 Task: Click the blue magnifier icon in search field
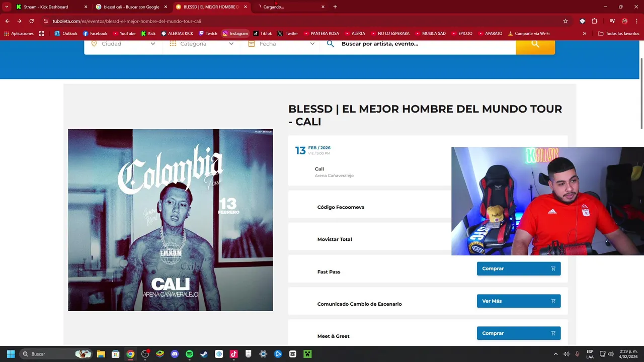pyautogui.click(x=330, y=44)
